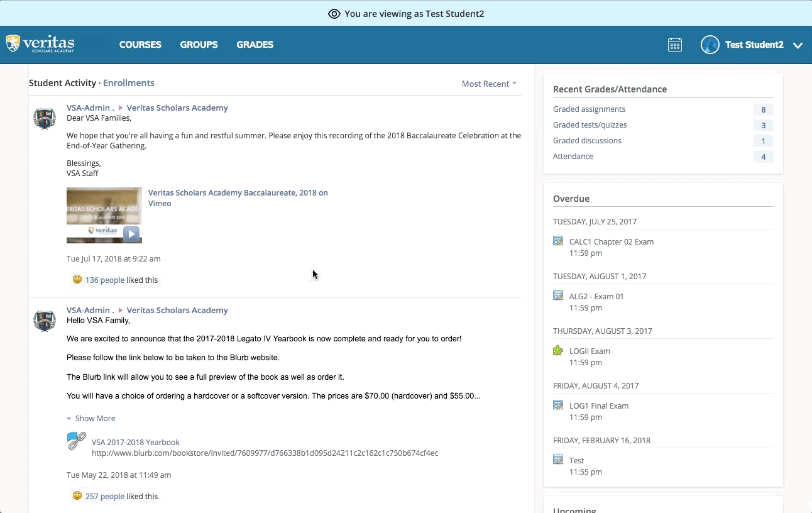Click the Attendance count badge 4
Screen dimensions: 812x513
pyautogui.click(x=764, y=157)
